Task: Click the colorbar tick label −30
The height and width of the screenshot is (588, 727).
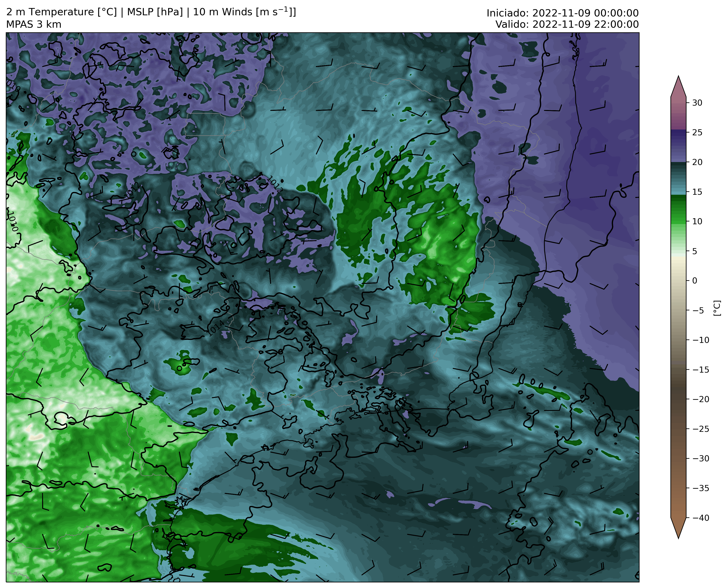Action: [700, 458]
